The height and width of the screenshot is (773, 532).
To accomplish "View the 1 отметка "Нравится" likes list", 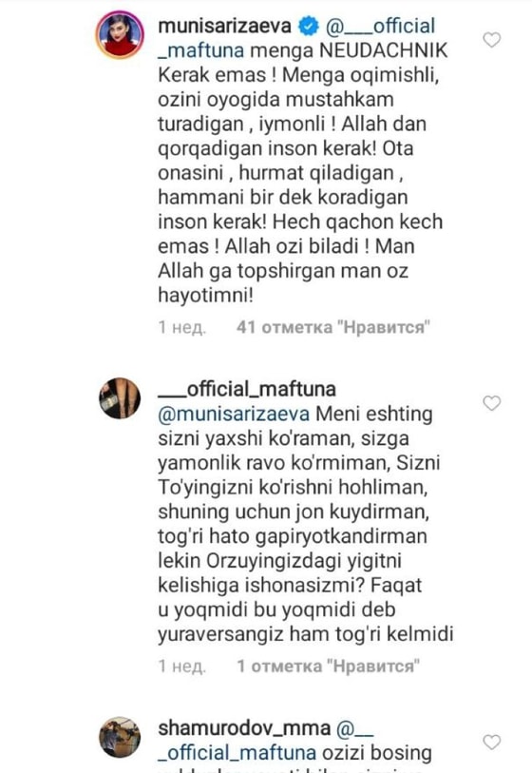I will (x=329, y=666).
